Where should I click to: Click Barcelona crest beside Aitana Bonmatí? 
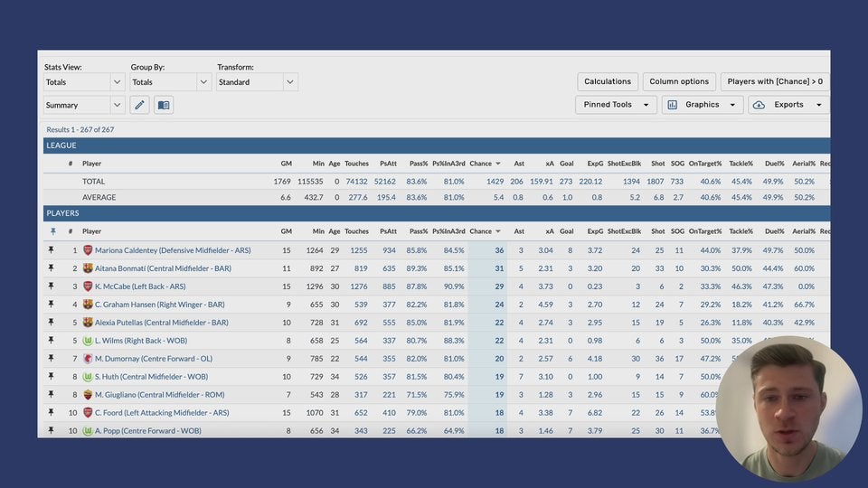pos(88,268)
